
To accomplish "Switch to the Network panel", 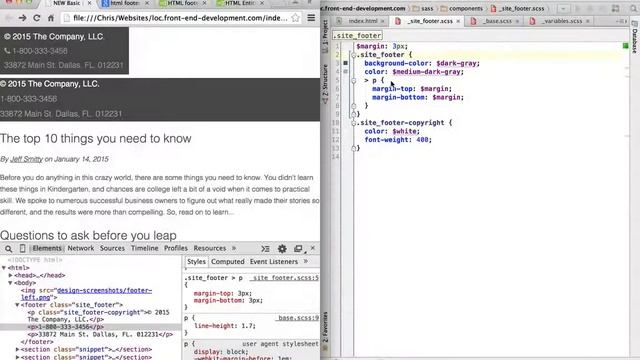I will (80, 248).
